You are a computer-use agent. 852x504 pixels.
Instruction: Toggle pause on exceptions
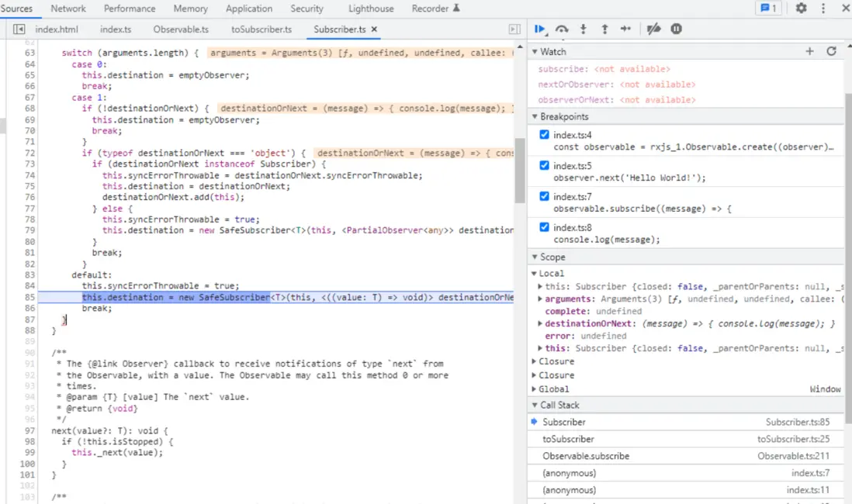[x=676, y=29]
